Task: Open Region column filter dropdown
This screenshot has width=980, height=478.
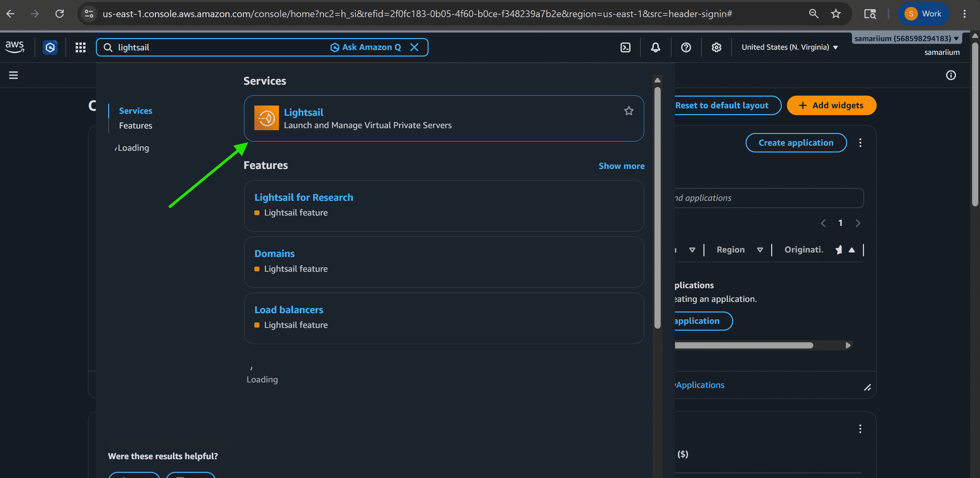Action: pyautogui.click(x=760, y=250)
